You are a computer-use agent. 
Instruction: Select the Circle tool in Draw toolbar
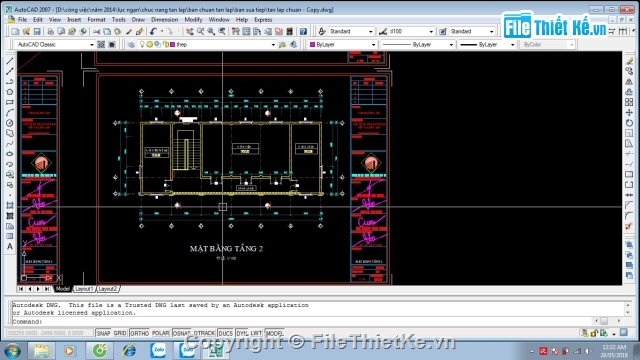(x=10, y=123)
